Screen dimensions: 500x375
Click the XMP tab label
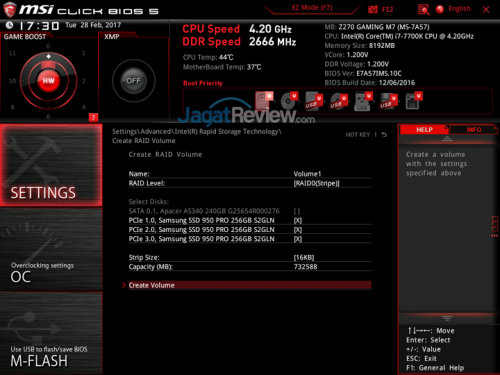pyautogui.click(x=112, y=37)
